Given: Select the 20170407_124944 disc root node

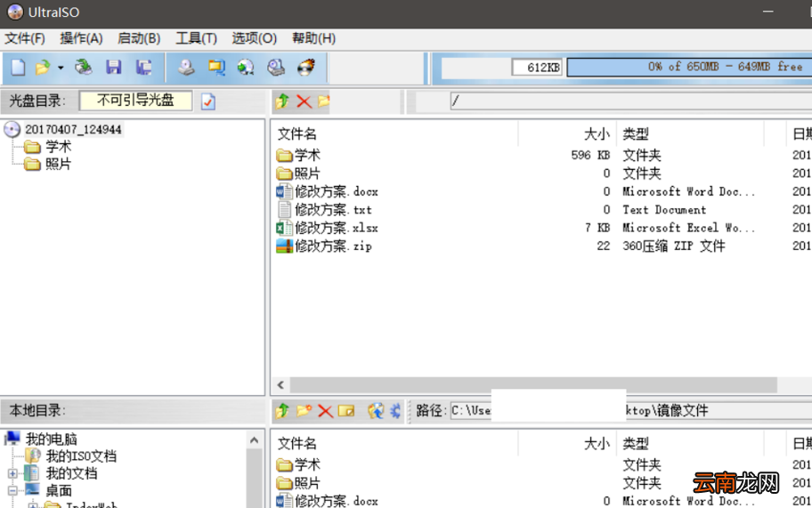Looking at the screenshot, I should (x=73, y=129).
